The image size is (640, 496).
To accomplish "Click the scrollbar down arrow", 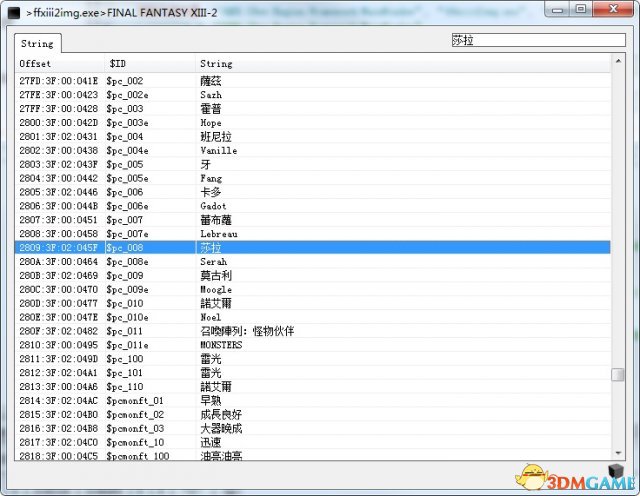I will (x=618, y=453).
